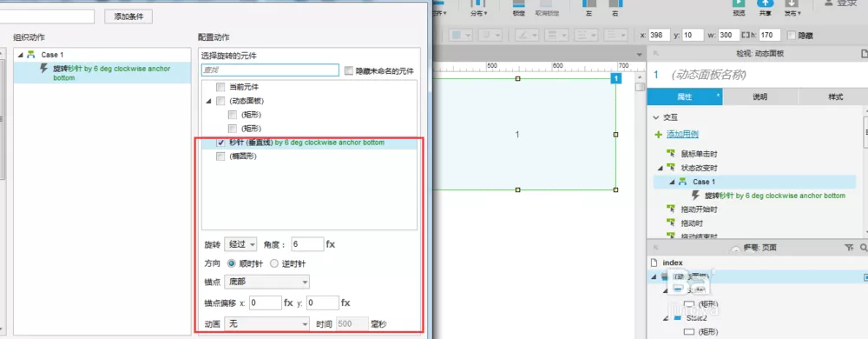Click the 添加条件 button

[128, 17]
